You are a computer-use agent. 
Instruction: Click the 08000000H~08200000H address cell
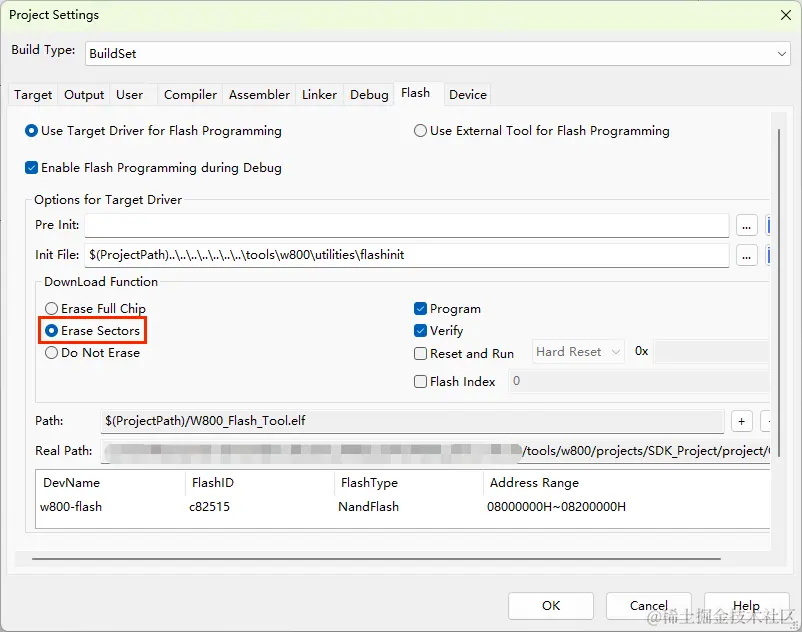(x=556, y=507)
